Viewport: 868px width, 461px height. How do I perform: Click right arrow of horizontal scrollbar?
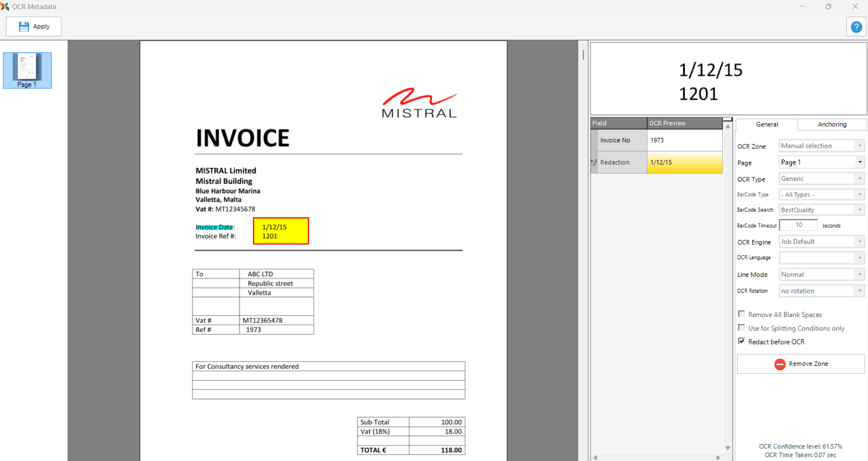pos(718,457)
